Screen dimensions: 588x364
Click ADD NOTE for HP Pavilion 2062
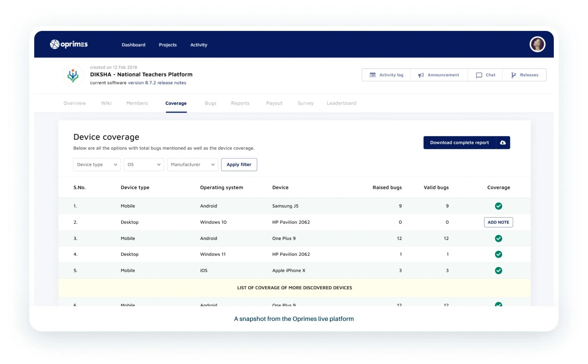[x=498, y=222]
